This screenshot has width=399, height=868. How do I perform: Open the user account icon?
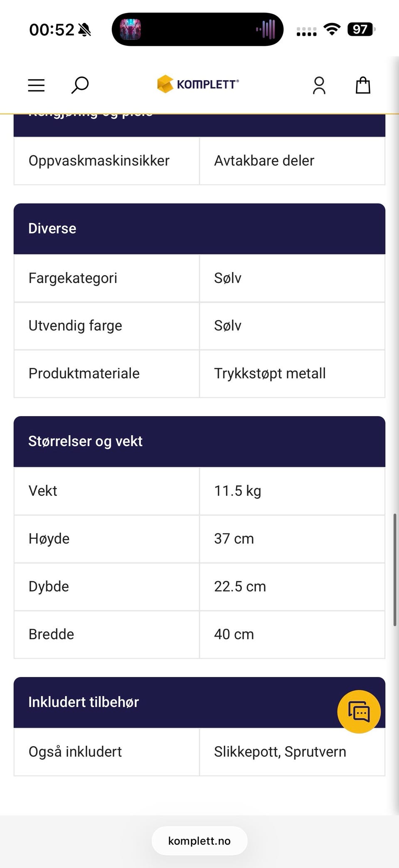[319, 85]
